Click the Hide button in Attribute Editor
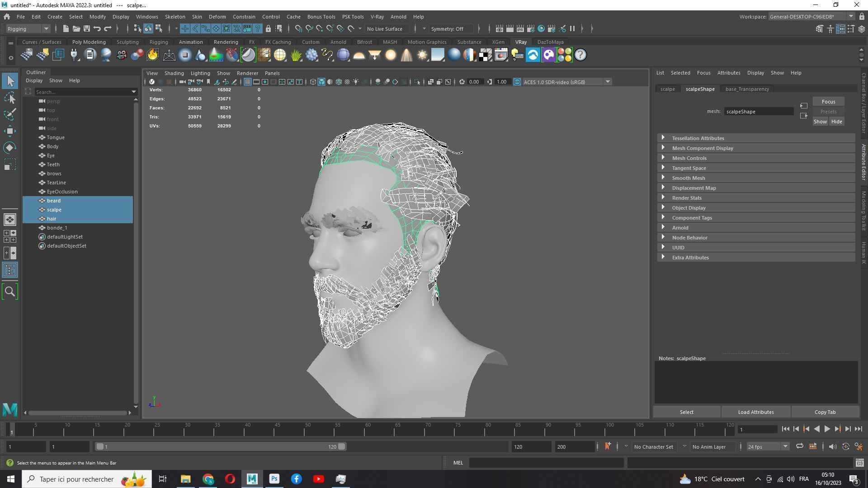Image resolution: width=868 pixels, height=488 pixels. [x=836, y=122]
